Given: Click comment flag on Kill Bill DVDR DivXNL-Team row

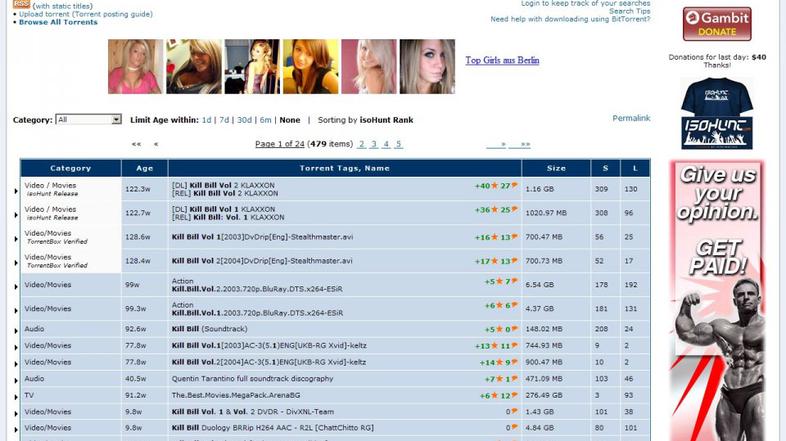Looking at the screenshot, I should point(514,411).
